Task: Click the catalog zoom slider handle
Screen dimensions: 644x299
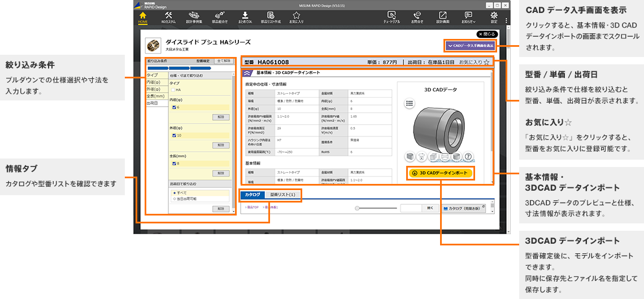Action: (x=357, y=208)
